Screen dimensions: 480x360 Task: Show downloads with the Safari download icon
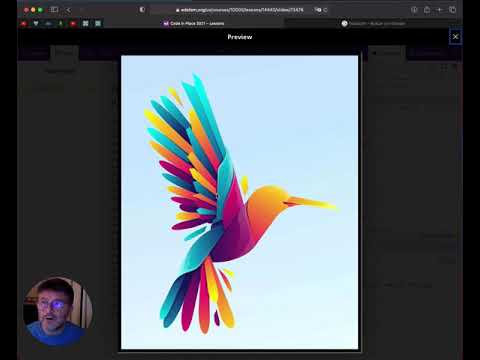point(414,10)
